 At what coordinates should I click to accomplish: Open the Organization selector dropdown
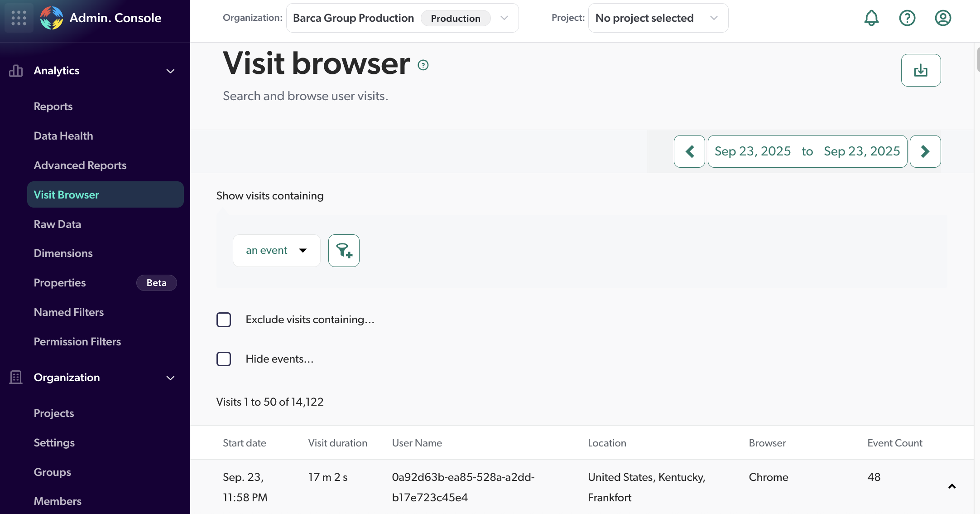point(402,18)
